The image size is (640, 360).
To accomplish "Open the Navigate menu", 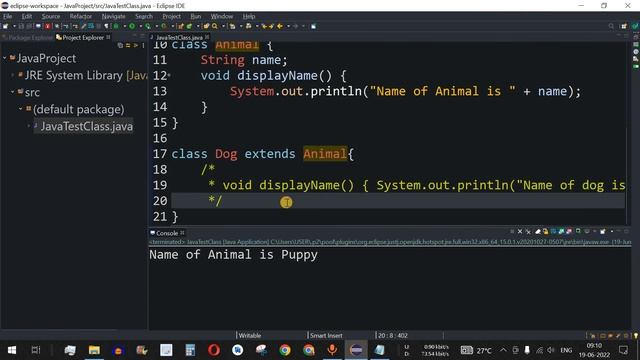I will pyautogui.click(x=113, y=16).
